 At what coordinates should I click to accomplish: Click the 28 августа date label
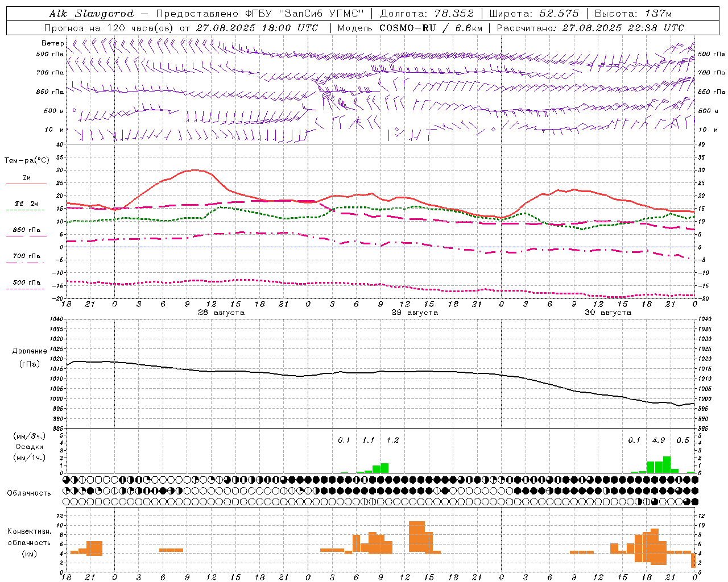pos(221,313)
